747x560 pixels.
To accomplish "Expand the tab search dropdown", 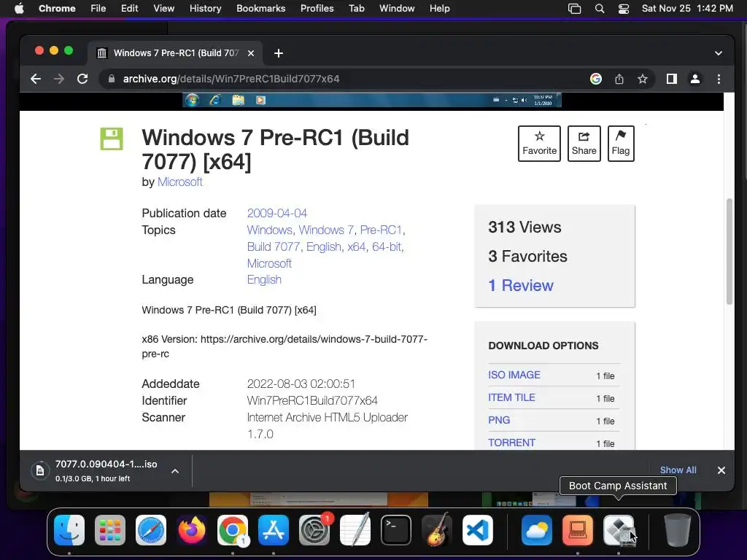I will point(719,53).
